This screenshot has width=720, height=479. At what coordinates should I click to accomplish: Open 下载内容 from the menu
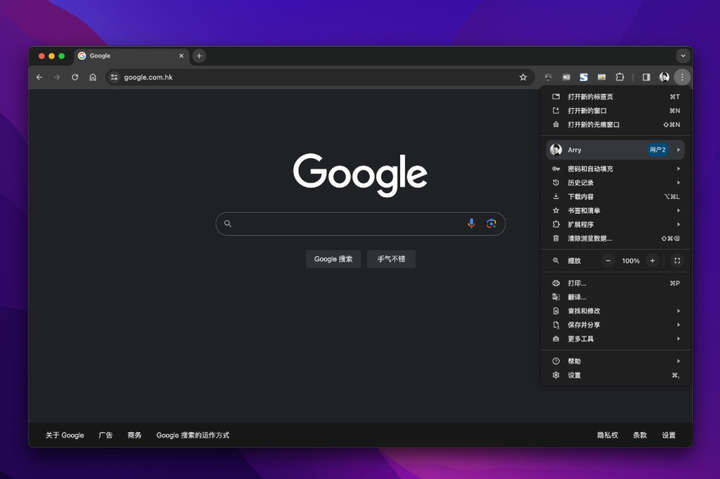615,197
